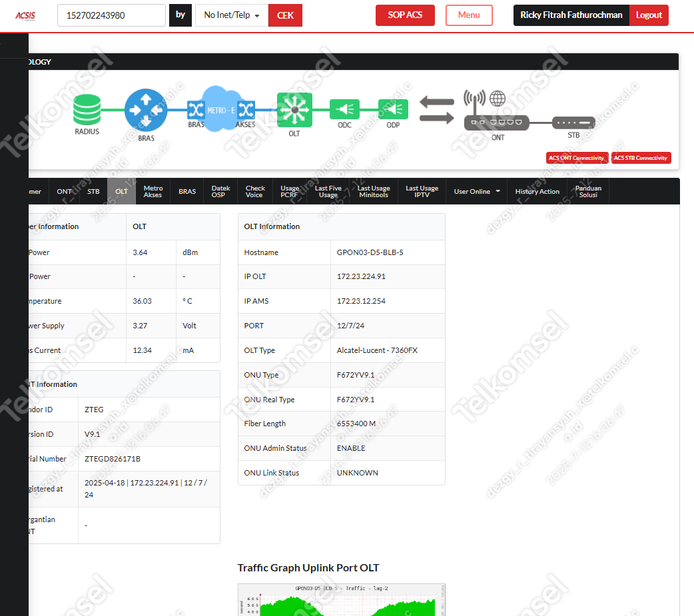Click ACS ONT Connectivity button
This screenshot has width=694, height=616.
pos(576,158)
